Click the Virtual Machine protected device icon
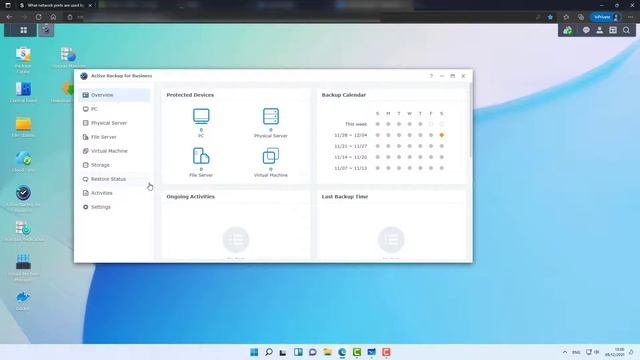This screenshot has width=640, height=360. (x=271, y=156)
